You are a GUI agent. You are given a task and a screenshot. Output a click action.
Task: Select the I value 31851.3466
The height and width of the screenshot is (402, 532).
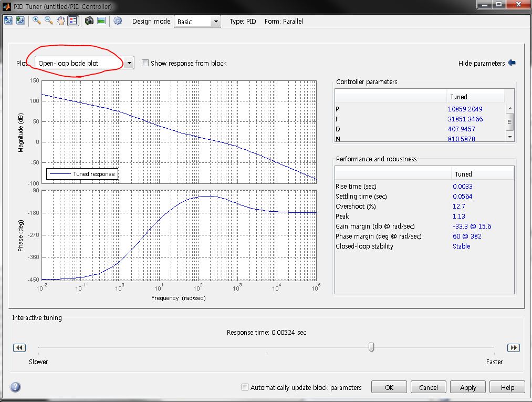click(465, 119)
